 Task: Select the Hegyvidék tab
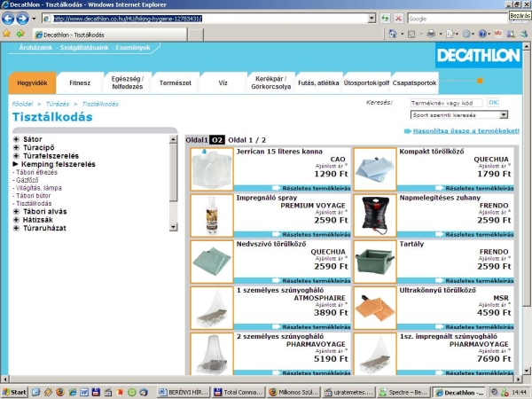pyautogui.click(x=32, y=82)
